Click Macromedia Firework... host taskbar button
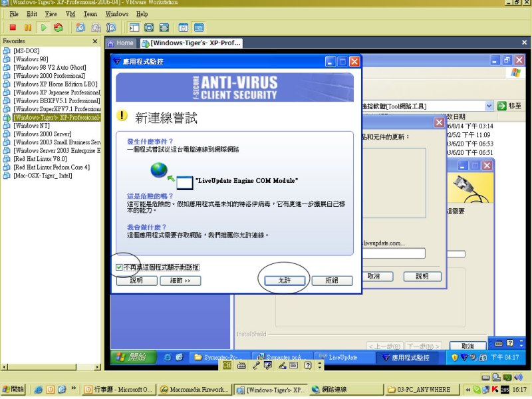Image resolution: width=532 pixels, height=399 pixels. [x=195, y=390]
